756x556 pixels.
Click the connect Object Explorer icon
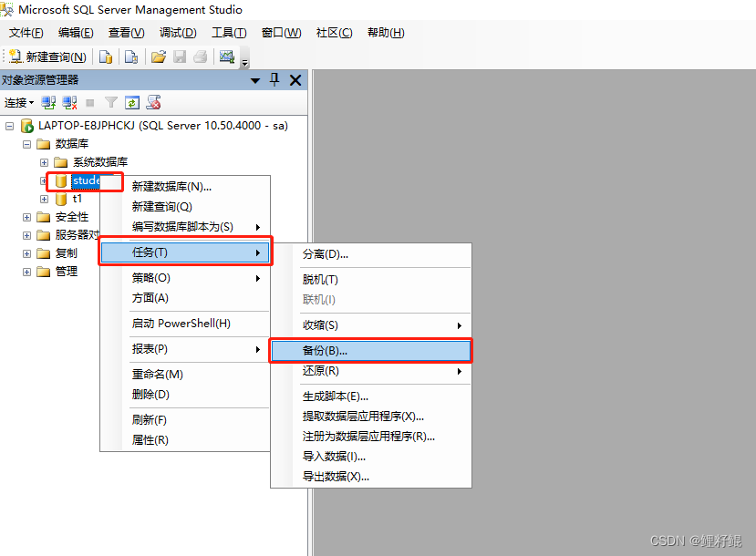48,103
